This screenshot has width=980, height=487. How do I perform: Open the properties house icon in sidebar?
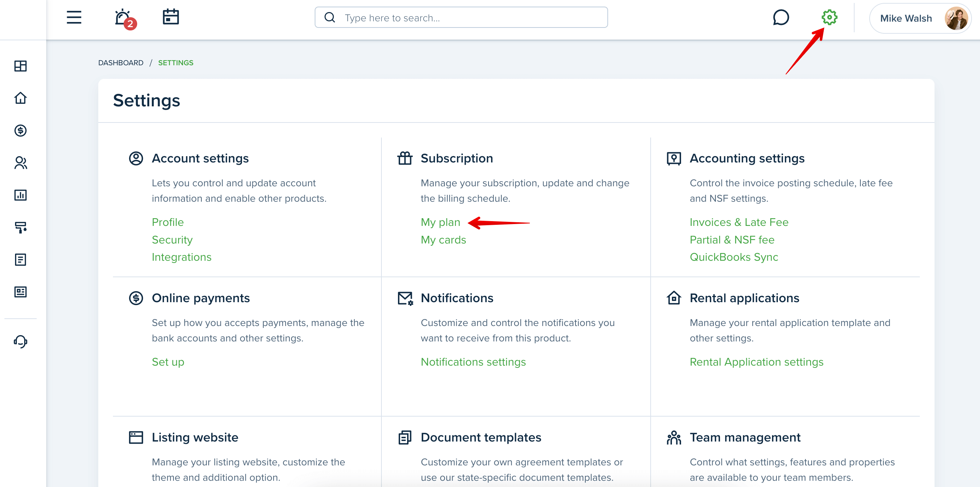[x=21, y=98]
